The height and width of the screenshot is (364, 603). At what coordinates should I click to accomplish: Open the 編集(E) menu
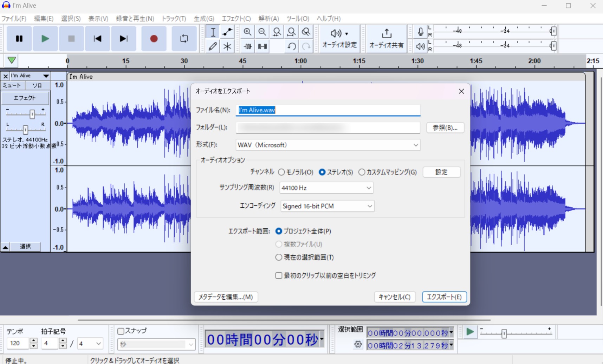(44, 19)
